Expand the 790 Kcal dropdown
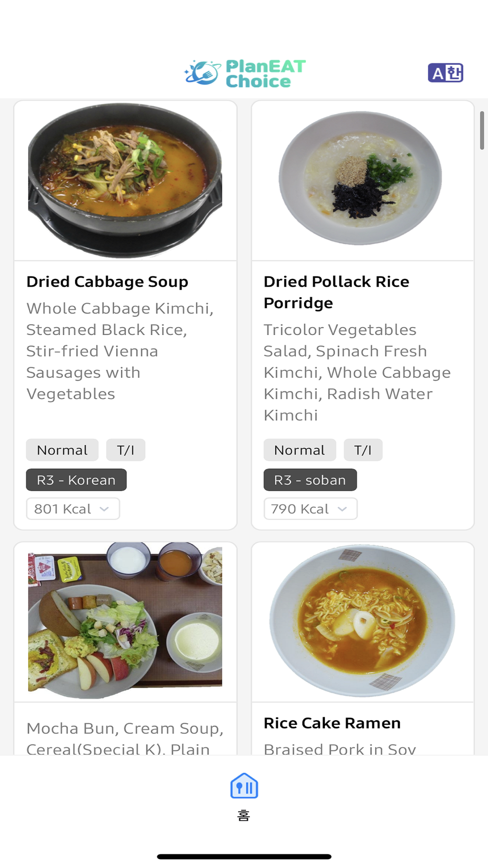This screenshot has height=868, width=488. tap(310, 509)
